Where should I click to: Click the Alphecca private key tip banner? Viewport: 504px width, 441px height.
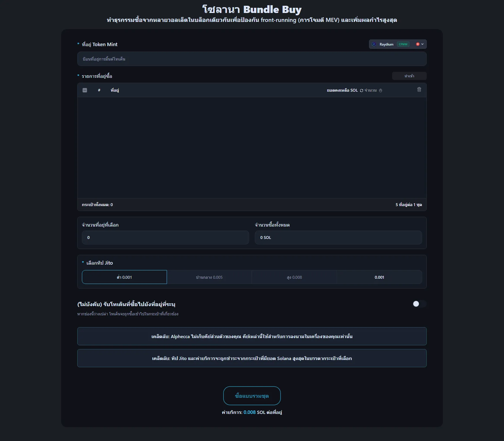252,336
